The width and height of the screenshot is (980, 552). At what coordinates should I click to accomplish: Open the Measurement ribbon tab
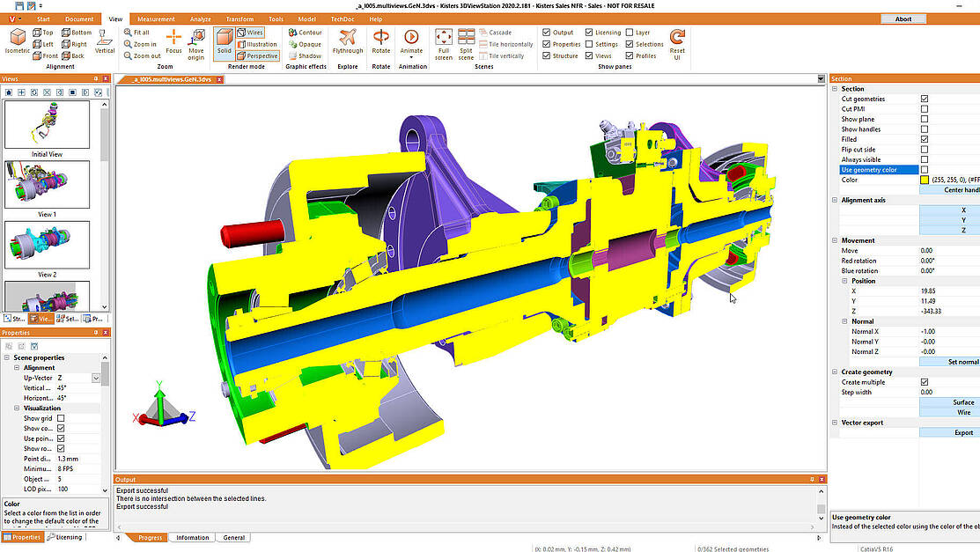pyautogui.click(x=156, y=19)
